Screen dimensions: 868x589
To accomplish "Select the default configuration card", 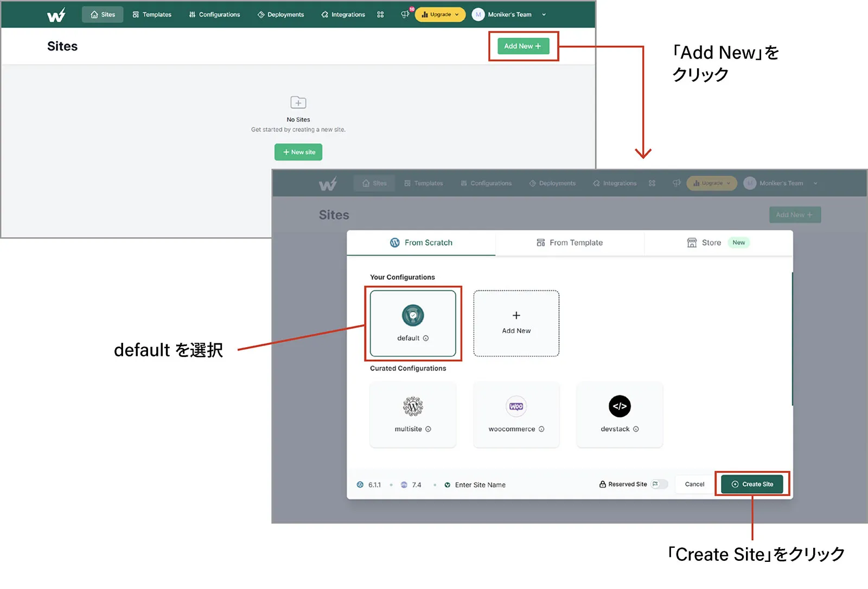I will pyautogui.click(x=413, y=323).
